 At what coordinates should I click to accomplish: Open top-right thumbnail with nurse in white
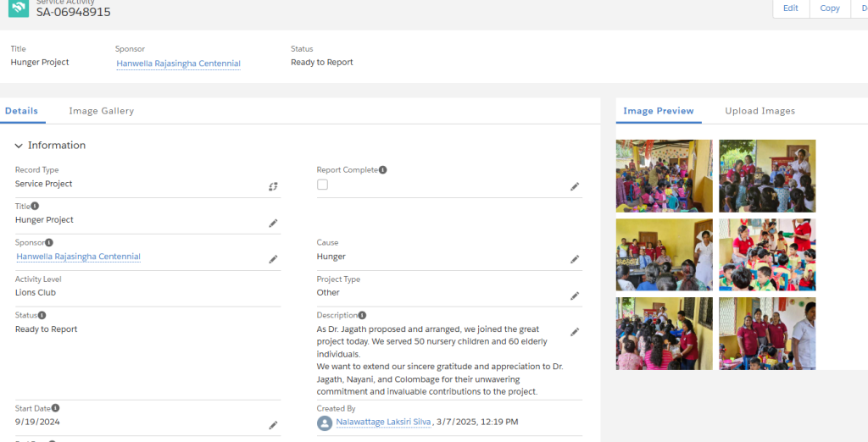click(767, 176)
